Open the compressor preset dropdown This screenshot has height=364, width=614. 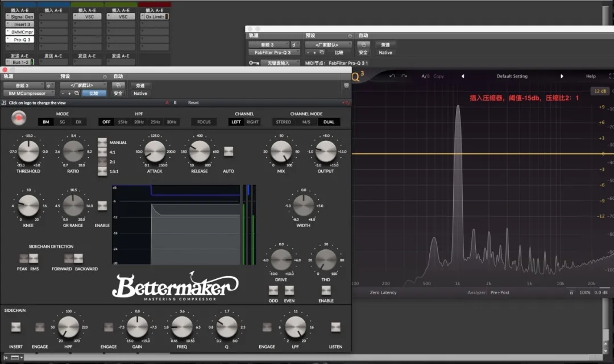[x=84, y=85]
